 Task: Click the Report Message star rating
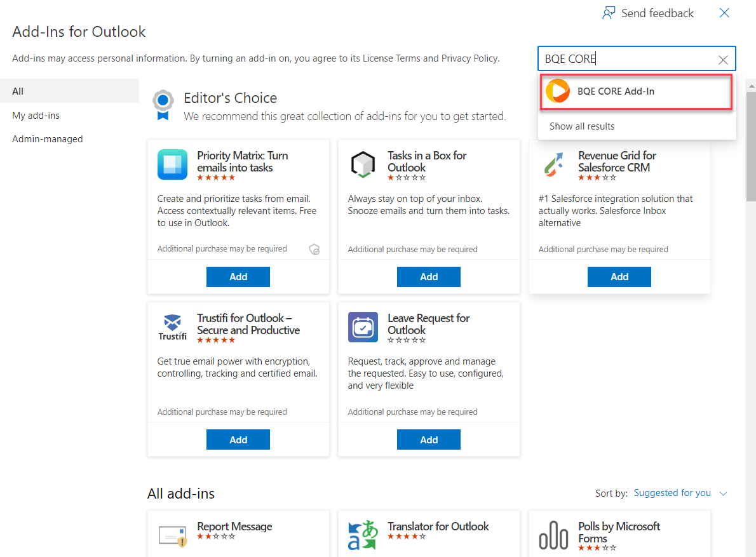click(216, 536)
